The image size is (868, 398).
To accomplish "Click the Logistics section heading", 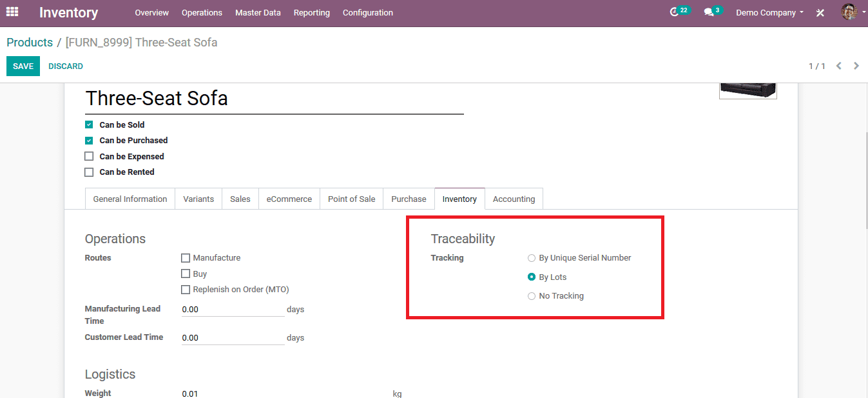I will click(x=110, y=374).
